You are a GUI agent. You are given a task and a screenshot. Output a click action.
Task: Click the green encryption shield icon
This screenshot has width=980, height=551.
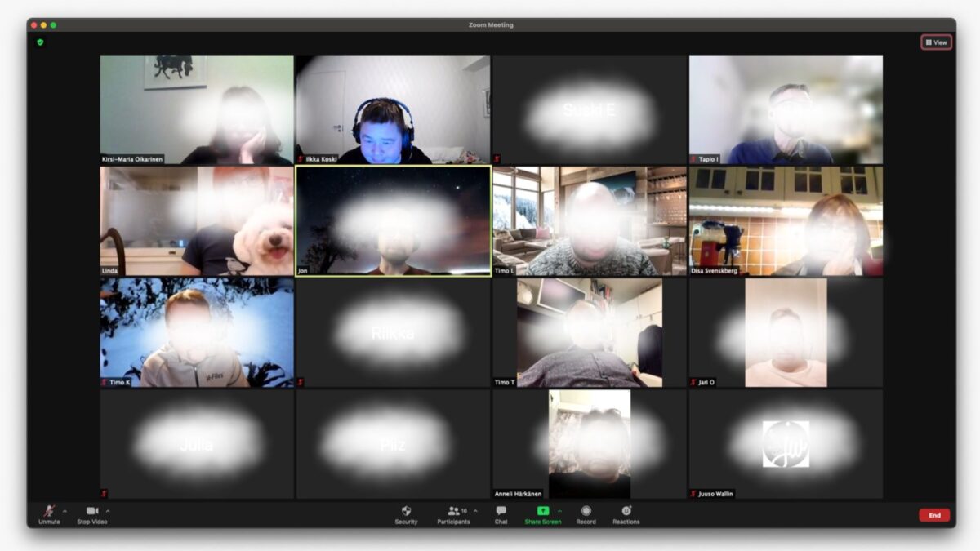coord(40,42)
